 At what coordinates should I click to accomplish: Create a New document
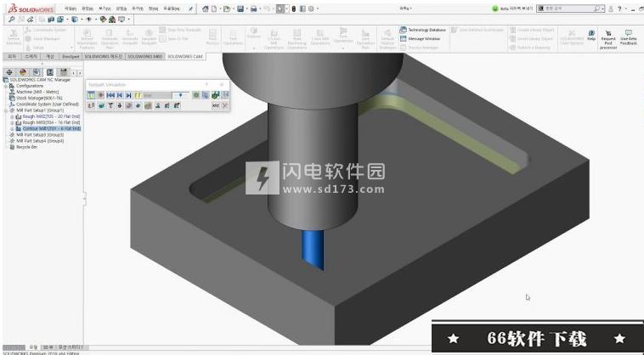pos(214,8)
